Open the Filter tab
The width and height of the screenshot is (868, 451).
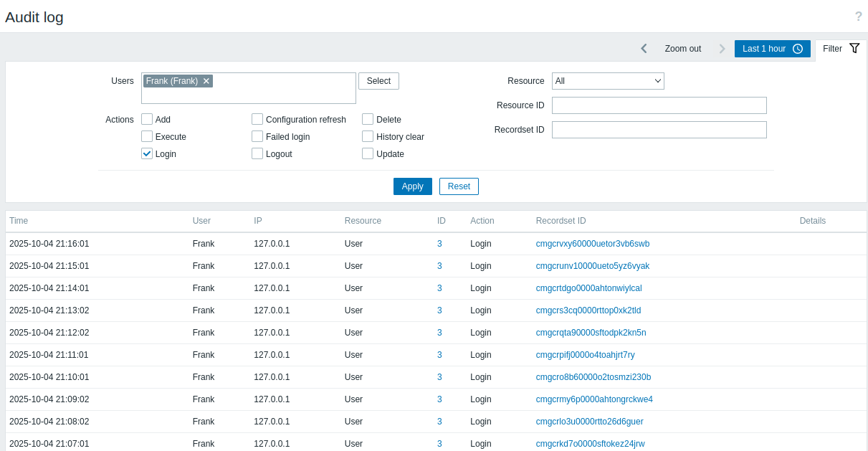(841, 49)
